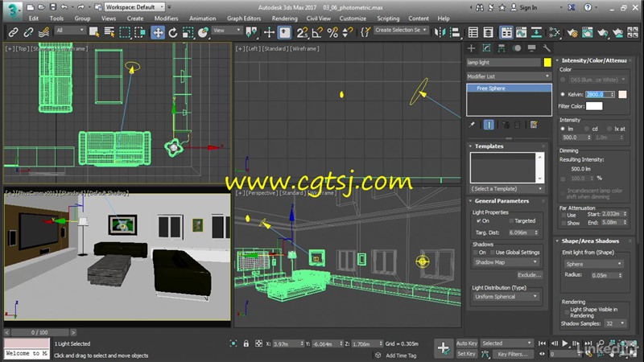Open Rendered Frame Window icon
Screen dimensions: 644x362
point(588,32)
